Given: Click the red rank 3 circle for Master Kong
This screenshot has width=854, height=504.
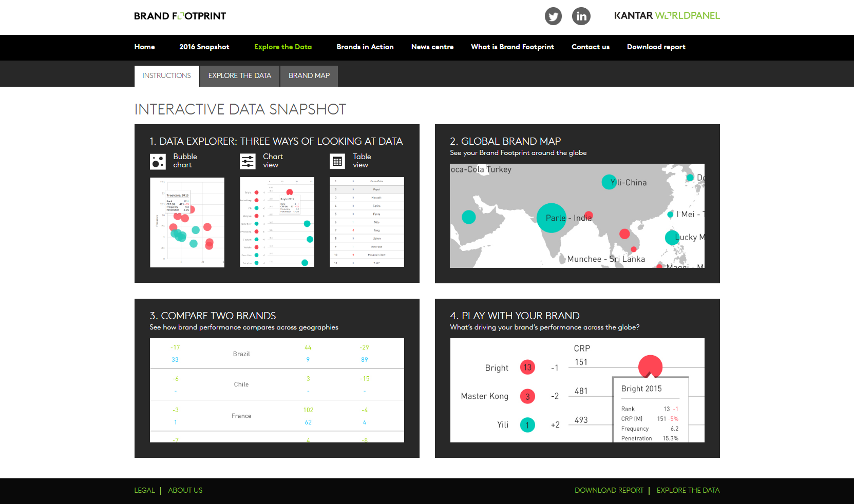Looking at the screenshot, I should coord(527,396).
